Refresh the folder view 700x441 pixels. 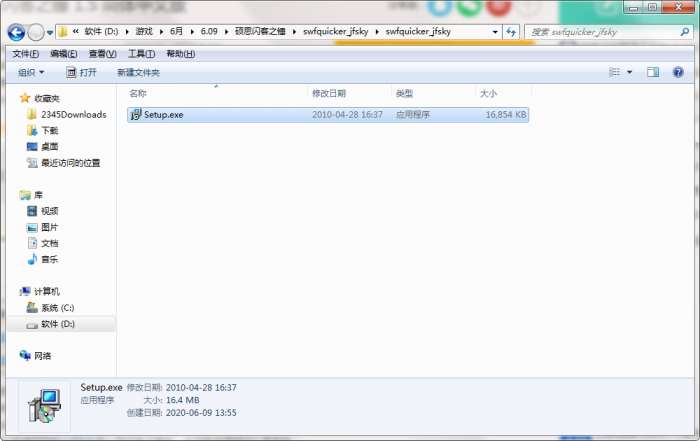(511, 32)
